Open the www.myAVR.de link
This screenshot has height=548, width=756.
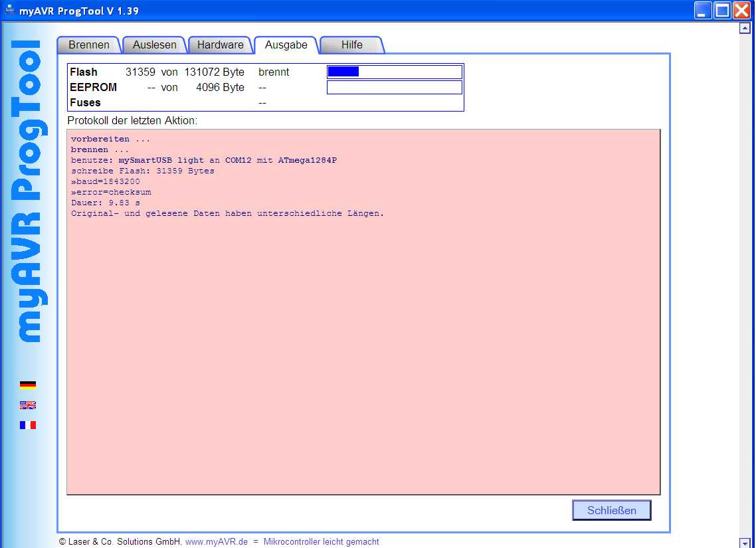pos(217,542)
